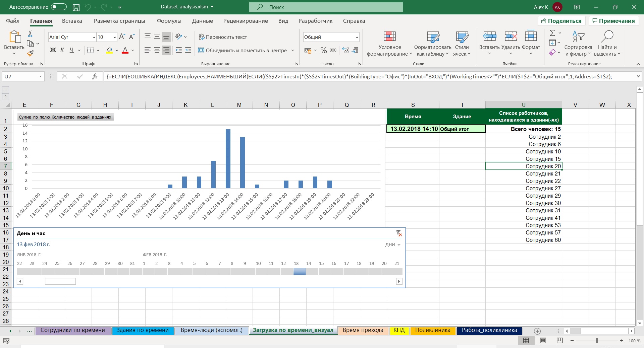
Task: Apply thousands separator (000) format
Action: tap(333, 50)
